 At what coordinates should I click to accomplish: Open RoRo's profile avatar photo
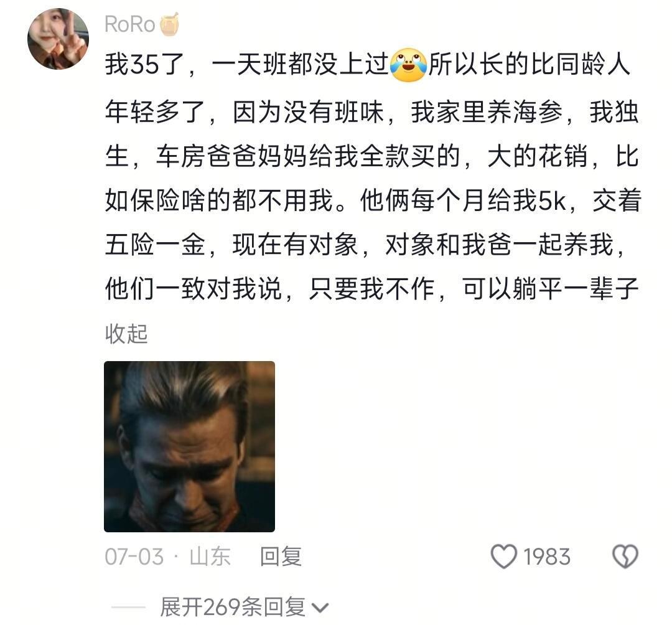tap(58, 39)
